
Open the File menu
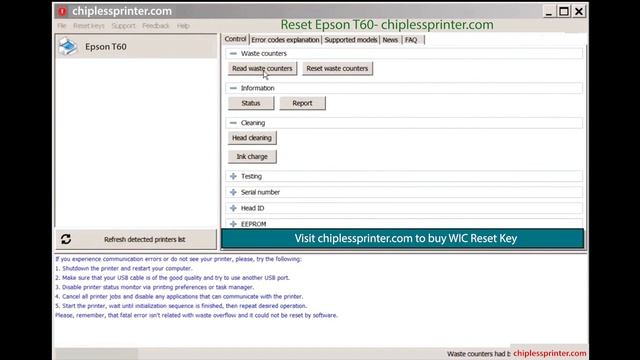[62, 26]
